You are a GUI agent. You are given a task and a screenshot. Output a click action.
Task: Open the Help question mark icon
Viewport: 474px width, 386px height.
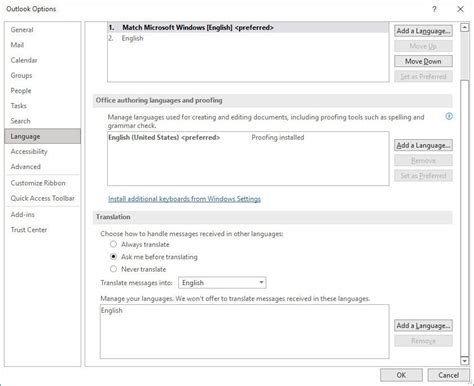434,9
